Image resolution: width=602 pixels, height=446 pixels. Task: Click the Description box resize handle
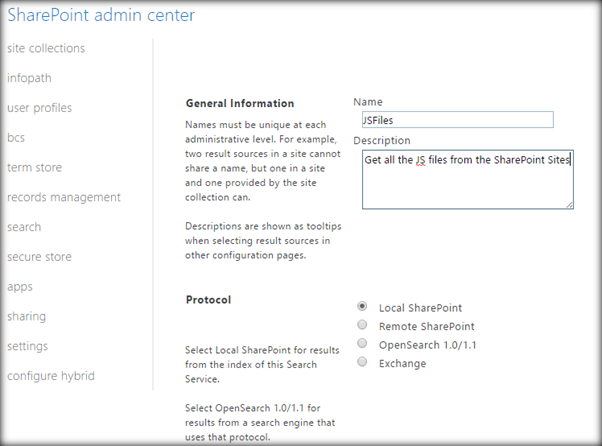tap(569, 203)
